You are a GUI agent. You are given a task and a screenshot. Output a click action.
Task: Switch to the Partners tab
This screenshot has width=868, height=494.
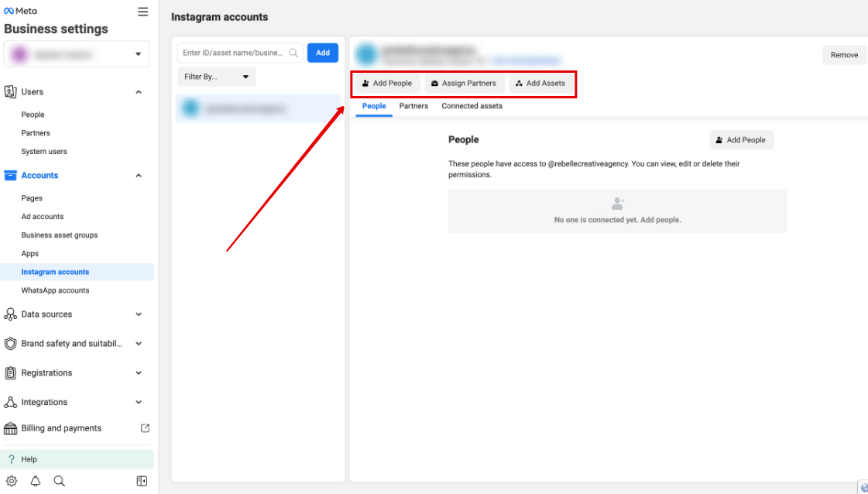click(x=413, y=106)
